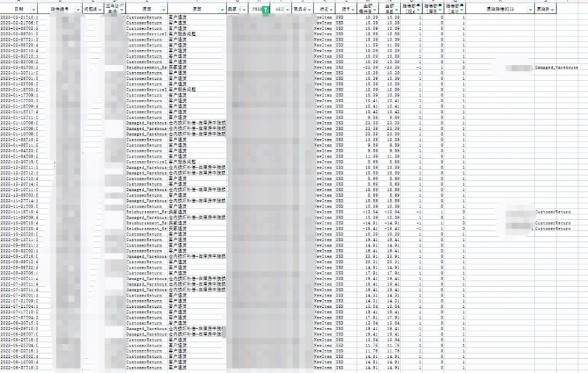Click the topmost Reimbursement_Reversal reason cell
This screenshot has height=373, width=588.
click(146, 68)
